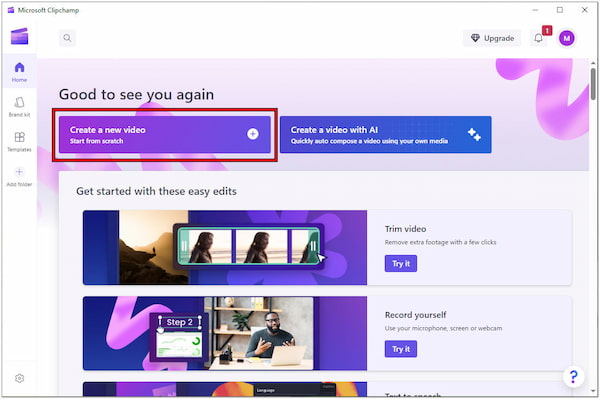Click Try it for Trim video
This screenshot has height=399, width=600.
(x=401, y=264)
